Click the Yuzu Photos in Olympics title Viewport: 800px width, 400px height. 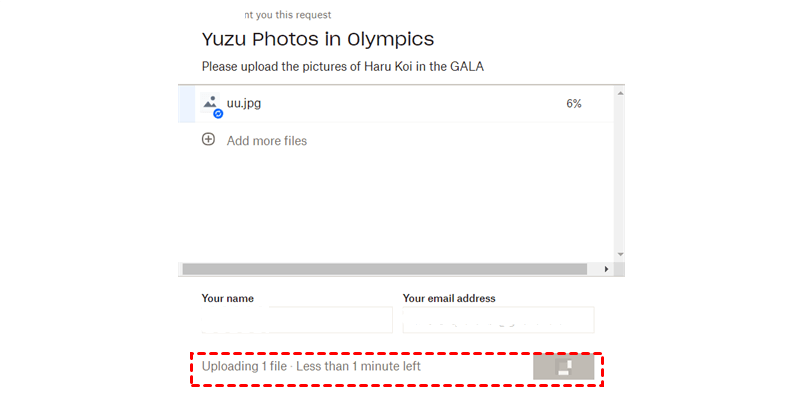(318, 40)
